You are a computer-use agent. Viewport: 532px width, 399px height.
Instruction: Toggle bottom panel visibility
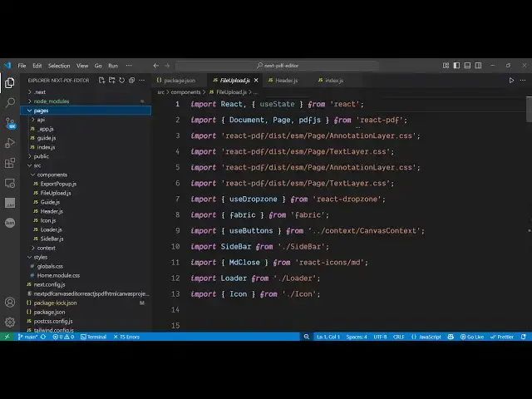point(467,66)
